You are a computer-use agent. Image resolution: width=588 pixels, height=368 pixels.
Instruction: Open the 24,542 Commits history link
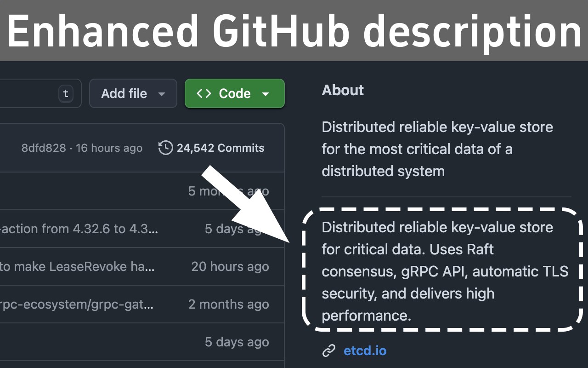pos(220,148)
